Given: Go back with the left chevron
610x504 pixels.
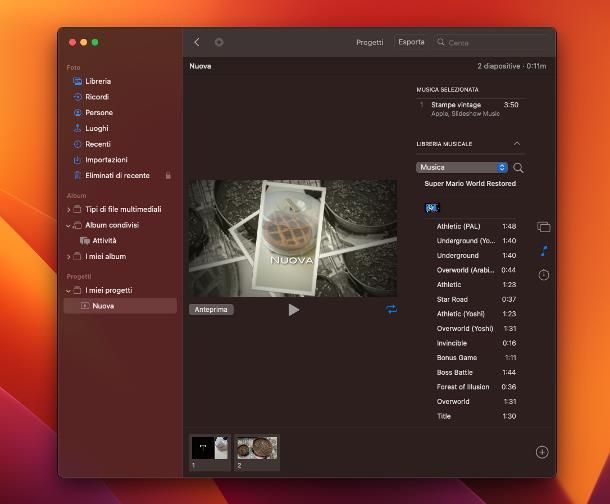Looking at the screenshot, I should click(197, 42).
